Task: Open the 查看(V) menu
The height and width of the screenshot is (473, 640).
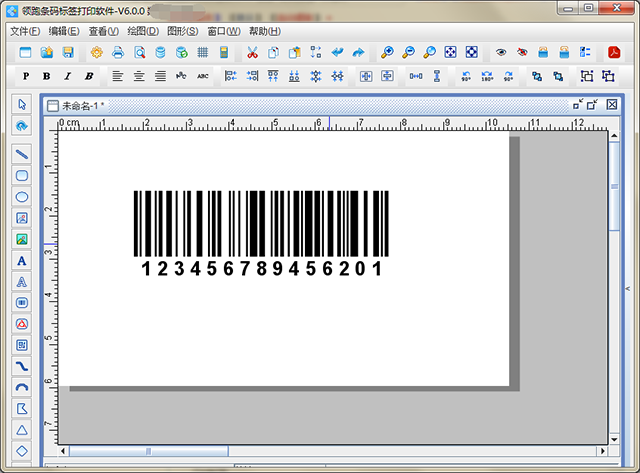Action: 104,31
